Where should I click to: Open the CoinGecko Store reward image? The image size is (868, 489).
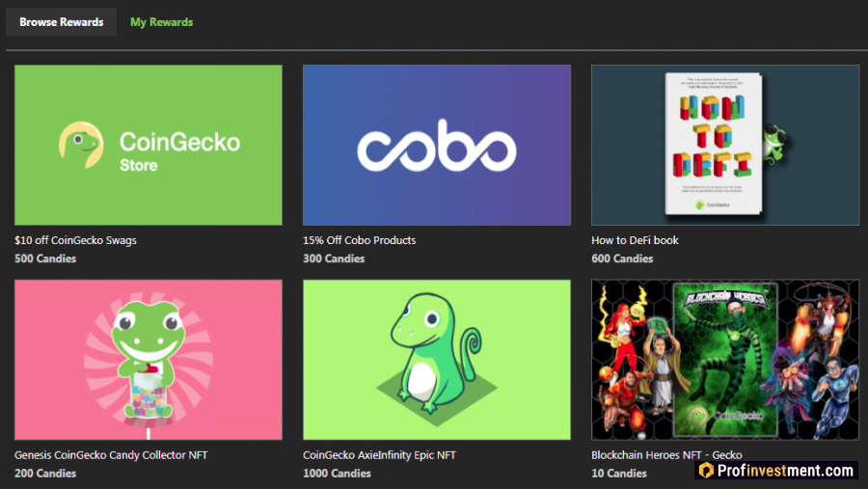pos(149,145)
